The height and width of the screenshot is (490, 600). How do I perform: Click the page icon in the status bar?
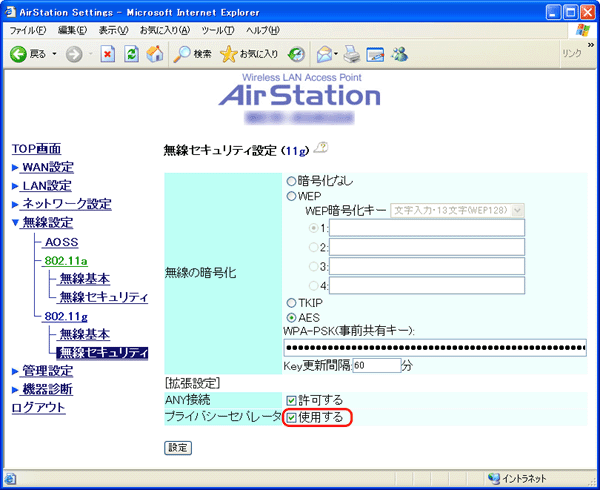pos(10,479)
